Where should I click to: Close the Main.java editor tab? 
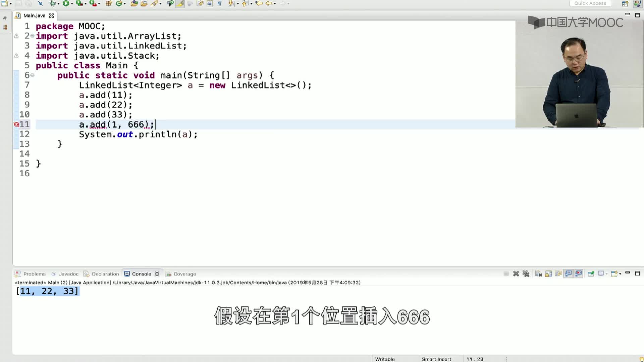51,15
